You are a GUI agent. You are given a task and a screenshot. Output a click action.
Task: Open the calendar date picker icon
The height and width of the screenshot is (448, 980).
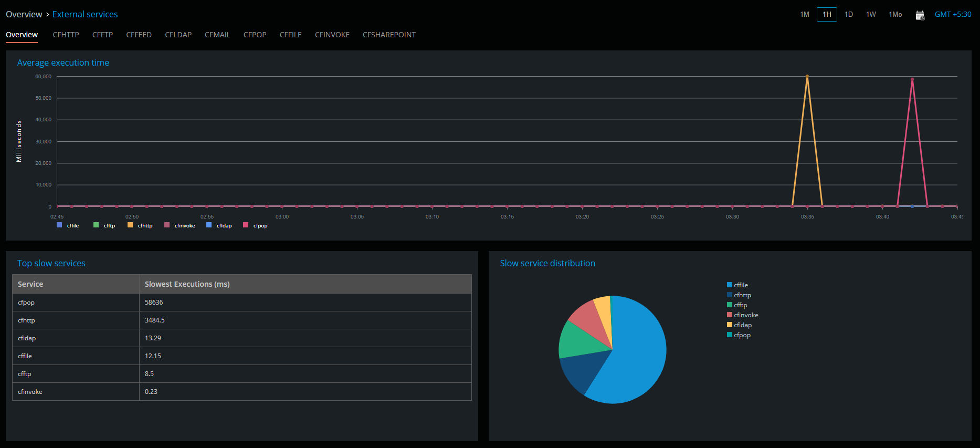(x=920, y=15)
